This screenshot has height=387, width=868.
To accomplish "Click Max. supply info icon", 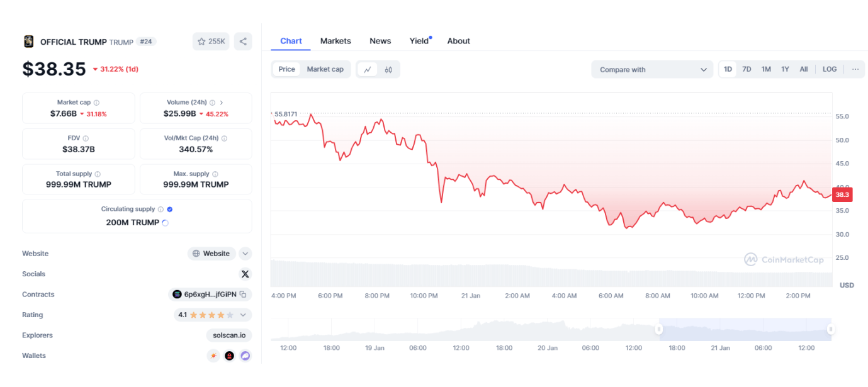I will [215, 174].
